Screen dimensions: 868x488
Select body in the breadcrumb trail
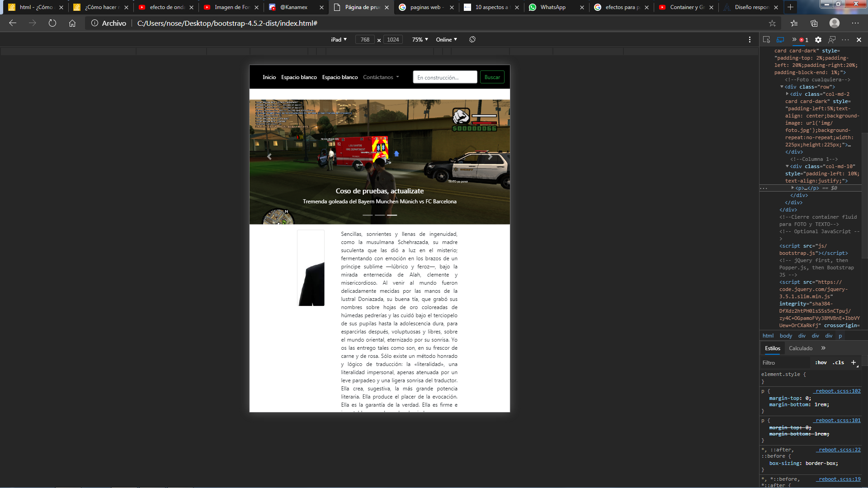tap(786, 336)
